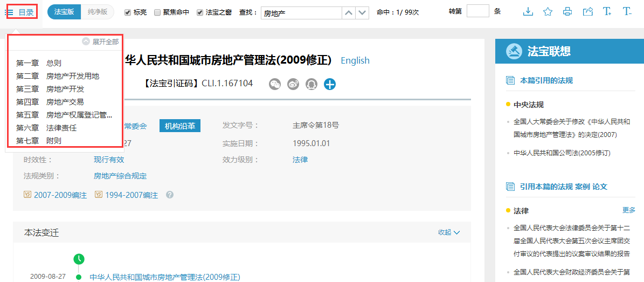This screenshot has height=282, width=644.
Task: Click the 机构沿革 button
Action: [180, 126]
